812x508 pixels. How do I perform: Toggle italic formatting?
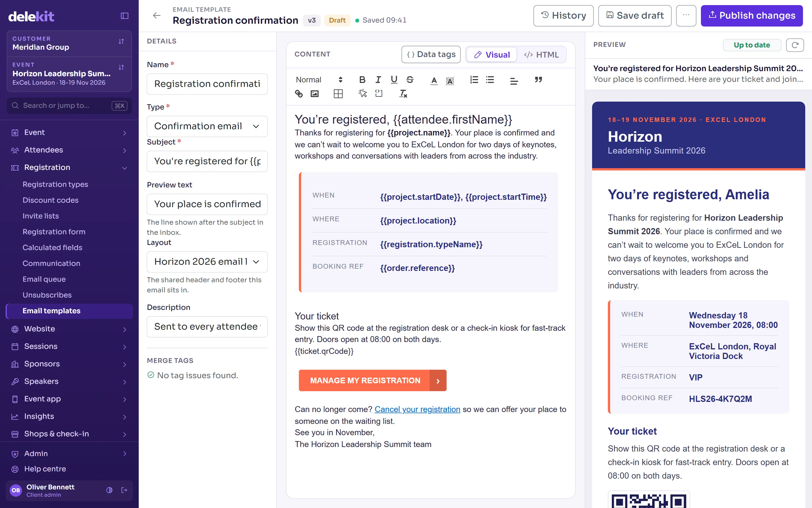point(378,80)
